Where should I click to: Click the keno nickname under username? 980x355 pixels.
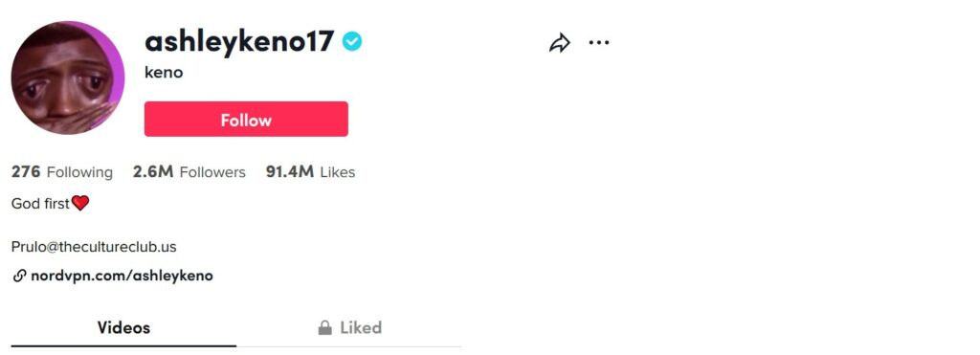164,73
